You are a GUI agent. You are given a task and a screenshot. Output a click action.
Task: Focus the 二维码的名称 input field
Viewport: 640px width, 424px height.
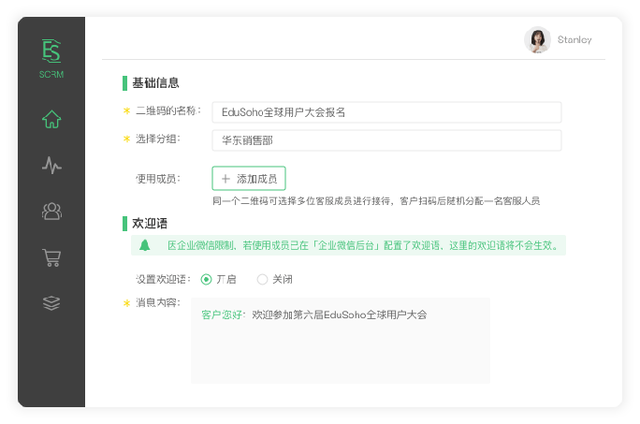(x=386, y=112)
